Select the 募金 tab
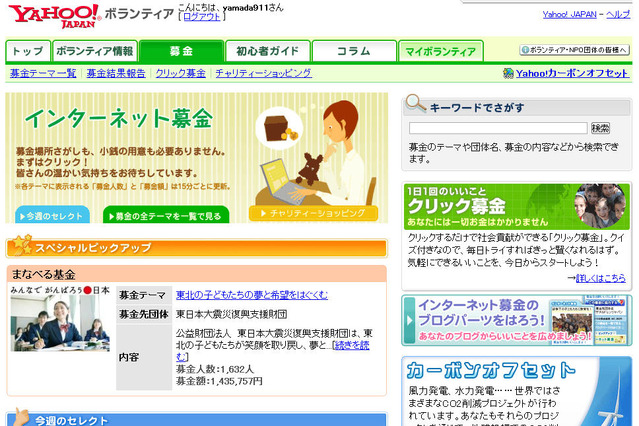The height and width of the screenshot is (426, 639). point(181,51)
